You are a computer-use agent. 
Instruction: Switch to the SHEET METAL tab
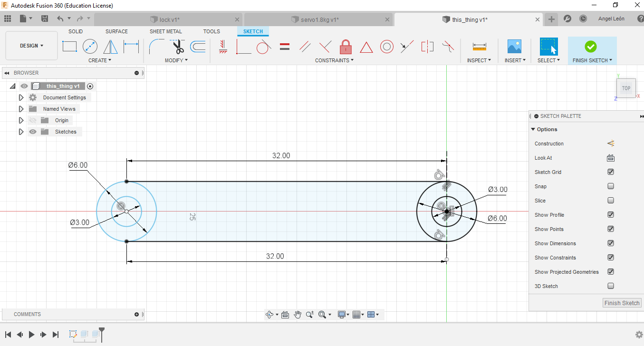point(166,31)
